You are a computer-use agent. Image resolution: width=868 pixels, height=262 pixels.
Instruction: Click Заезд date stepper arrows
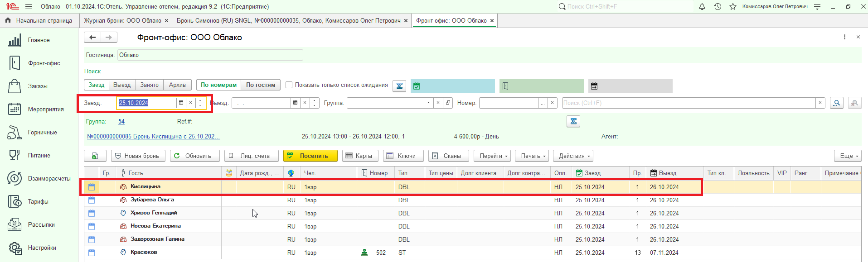(200, 103)
